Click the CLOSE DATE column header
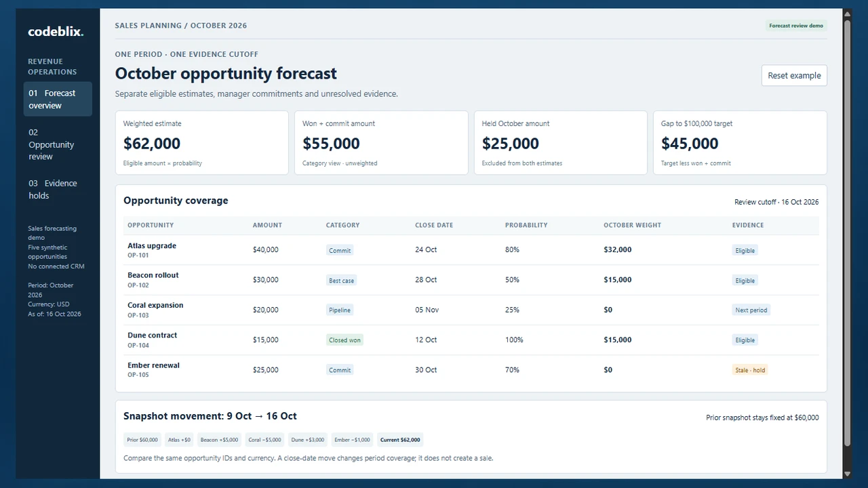 [434, 225]
